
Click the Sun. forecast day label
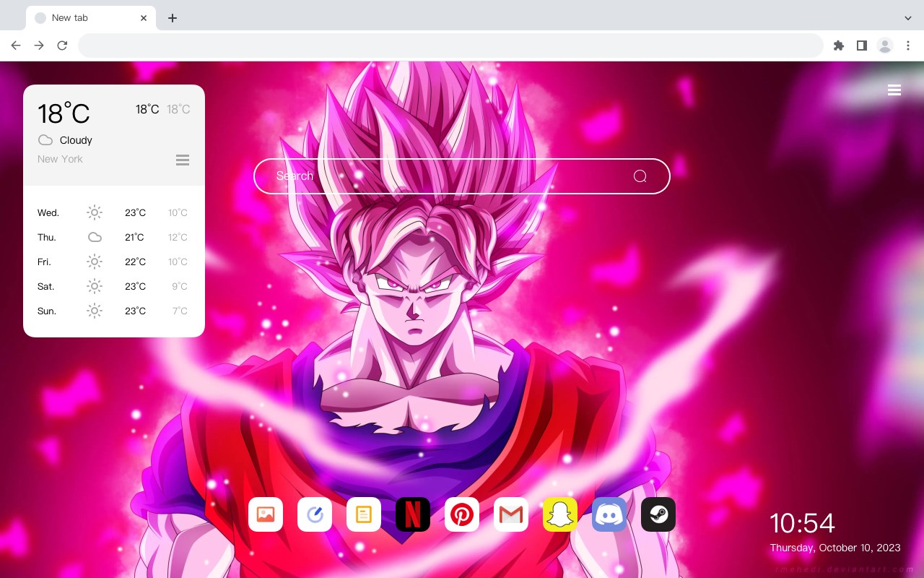tap(47, 311)
